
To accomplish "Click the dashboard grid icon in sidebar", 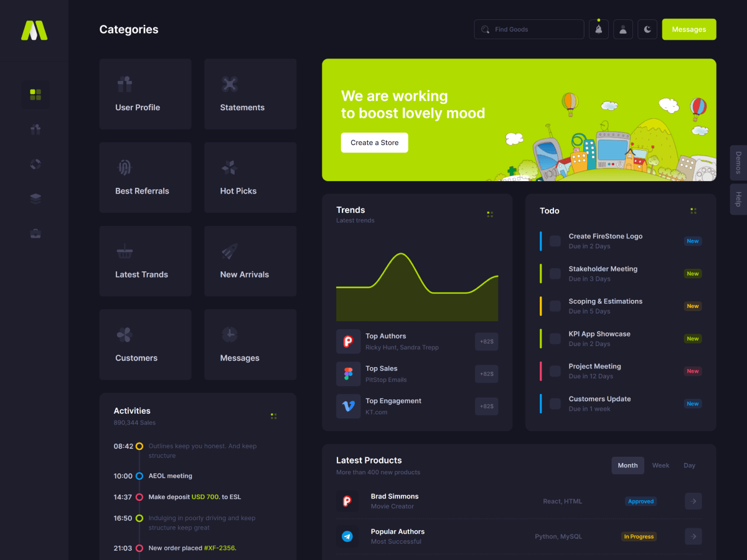I will 35,95.
